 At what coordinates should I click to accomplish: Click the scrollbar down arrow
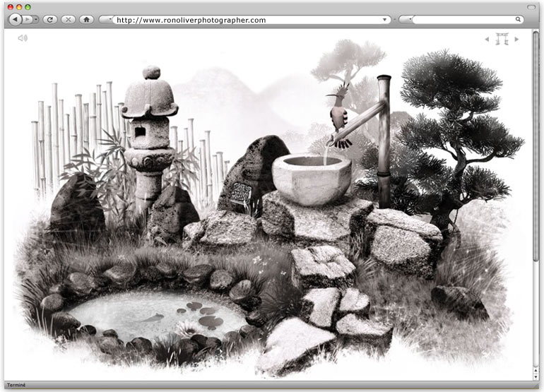[536, 378]
